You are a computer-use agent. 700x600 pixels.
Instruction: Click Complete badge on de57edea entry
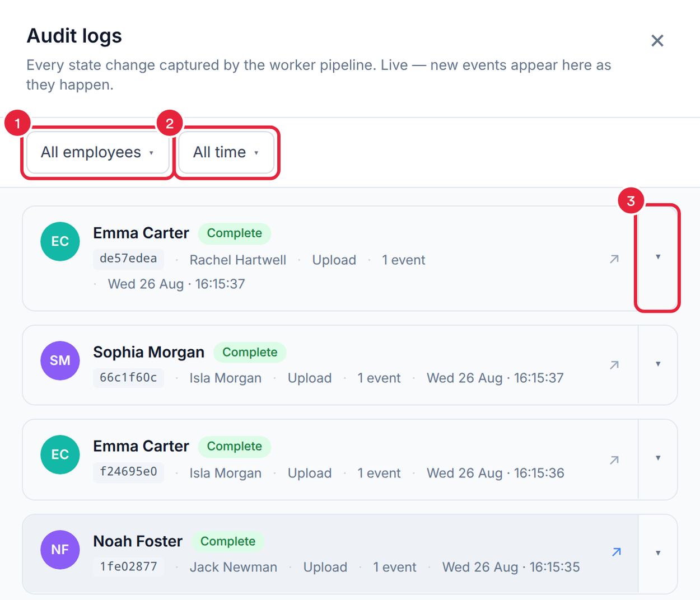pos(235,233)
